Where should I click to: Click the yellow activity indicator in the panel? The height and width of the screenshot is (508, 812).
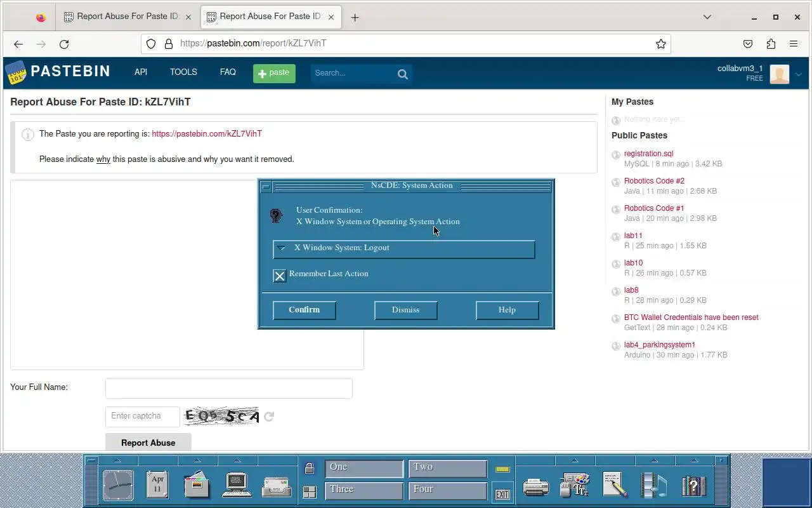(x=502, y=469)
